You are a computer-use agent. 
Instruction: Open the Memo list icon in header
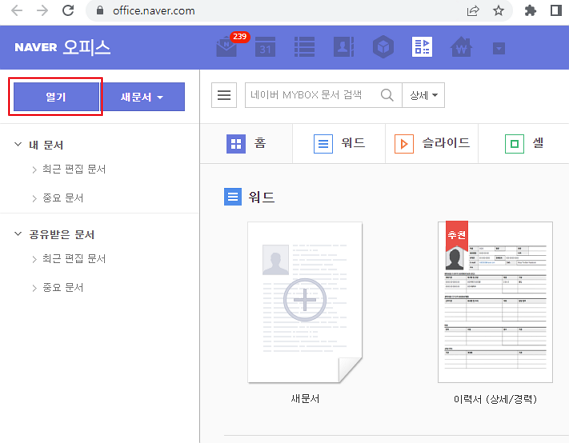tap(304, 47)
